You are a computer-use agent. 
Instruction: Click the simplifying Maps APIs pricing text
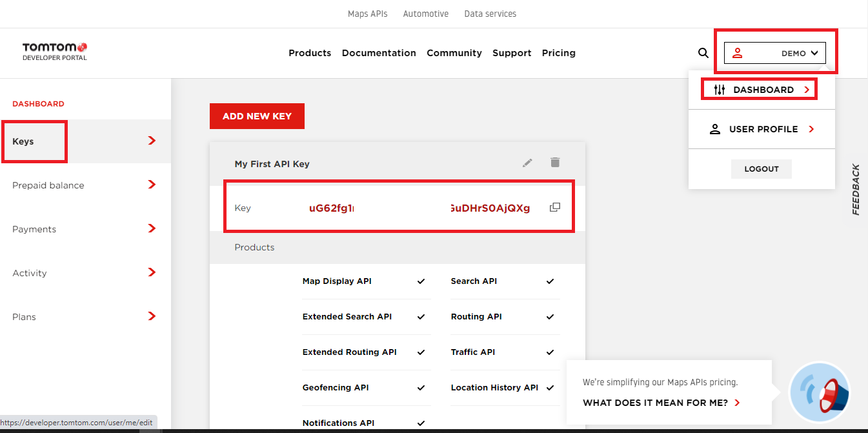tap(660, 382)
